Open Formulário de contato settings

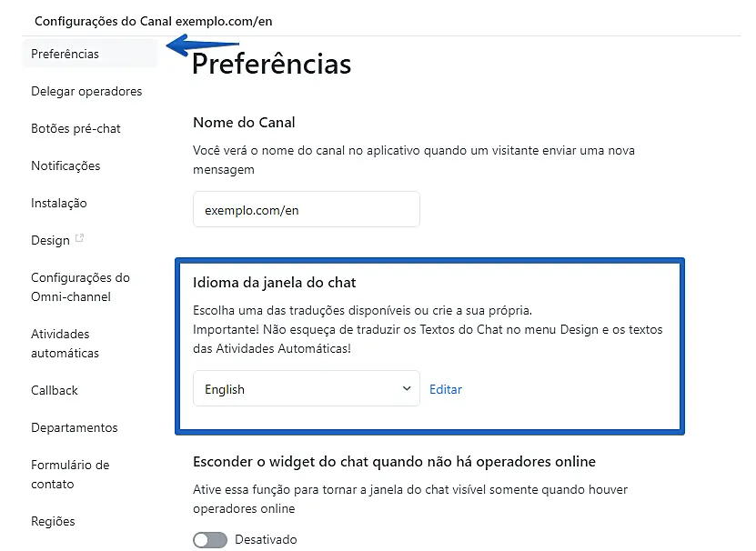tap(70, 475)
